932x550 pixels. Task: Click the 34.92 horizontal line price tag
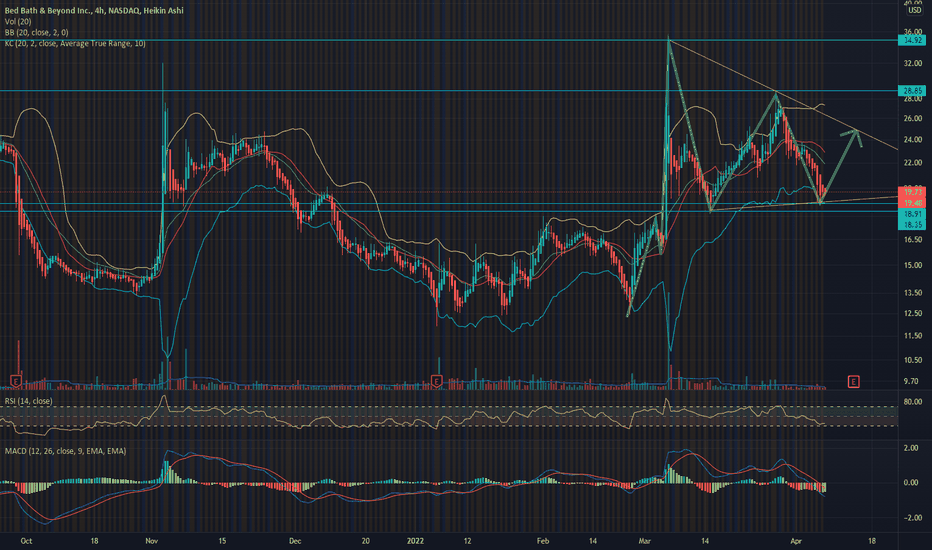(912, 40)
